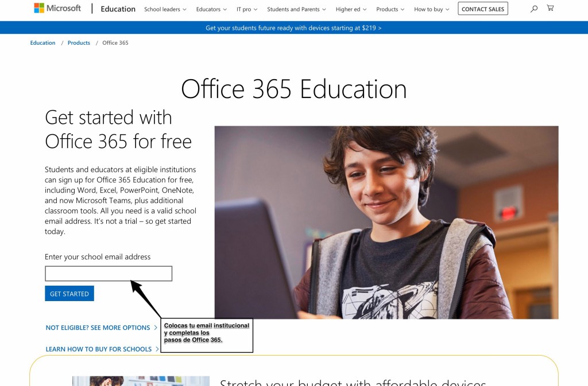Open Not Eligible? See More Options link
Viewport: 588px width, 386px height.
(98, 327)
